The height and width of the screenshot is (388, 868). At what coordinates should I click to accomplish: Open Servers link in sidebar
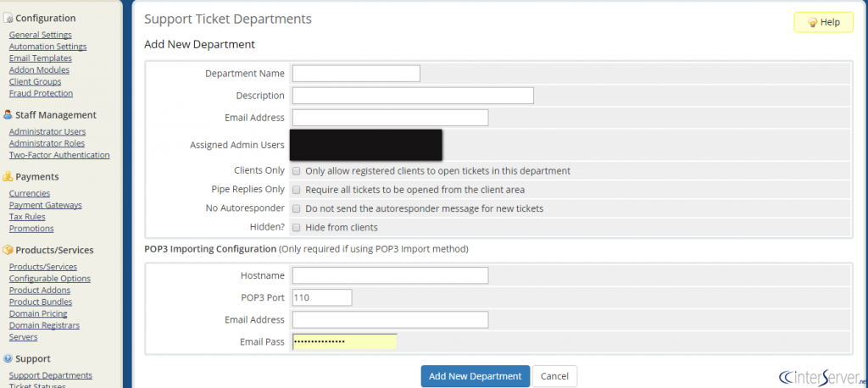click(23, 336)
